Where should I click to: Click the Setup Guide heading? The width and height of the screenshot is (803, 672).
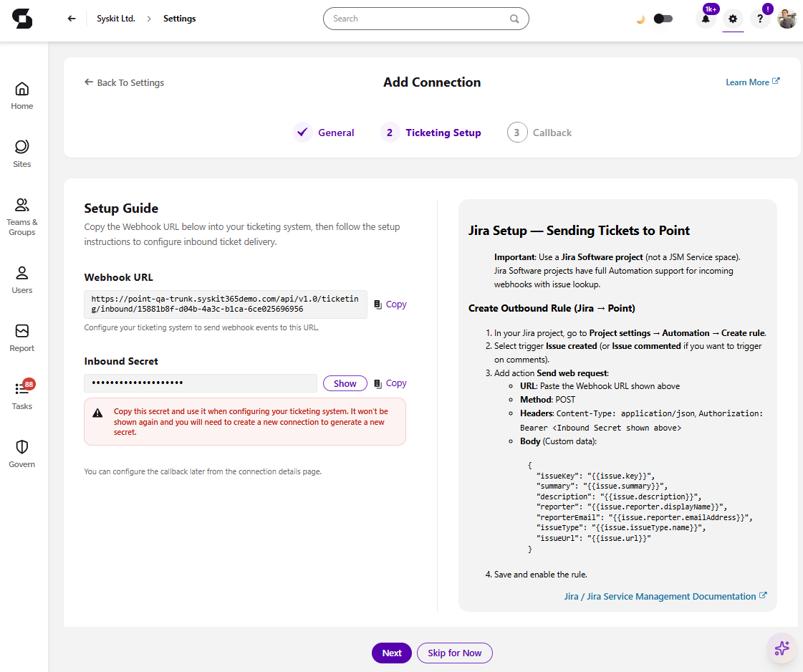pos(121,208)
